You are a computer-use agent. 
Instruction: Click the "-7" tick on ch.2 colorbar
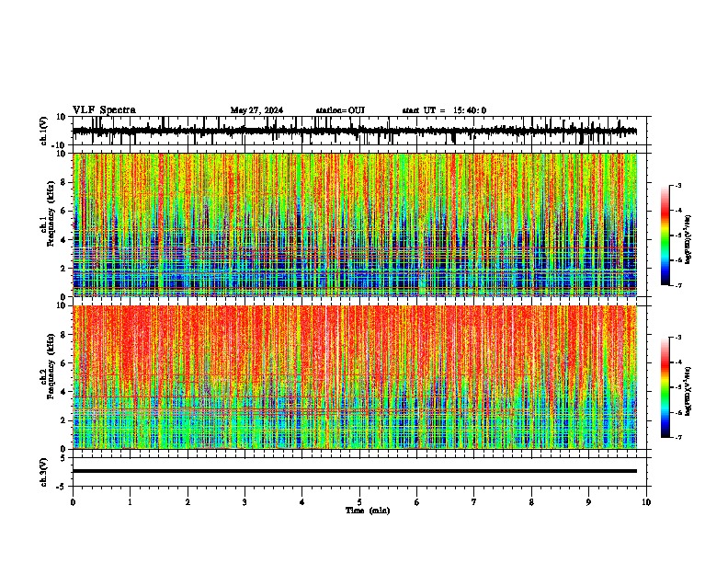coord(677,437)
